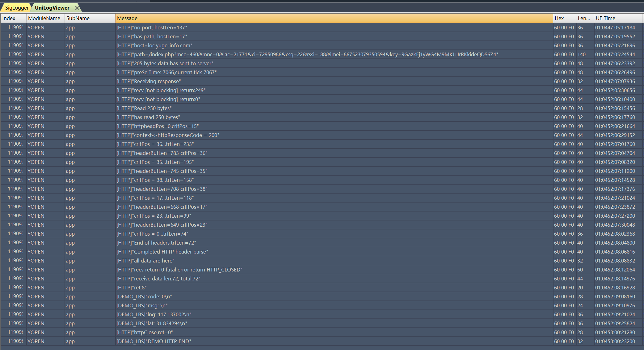This screenshot has width=644, height=350.
Task: Select "receive data len:72, total:72" row
Action: point(321,279)
